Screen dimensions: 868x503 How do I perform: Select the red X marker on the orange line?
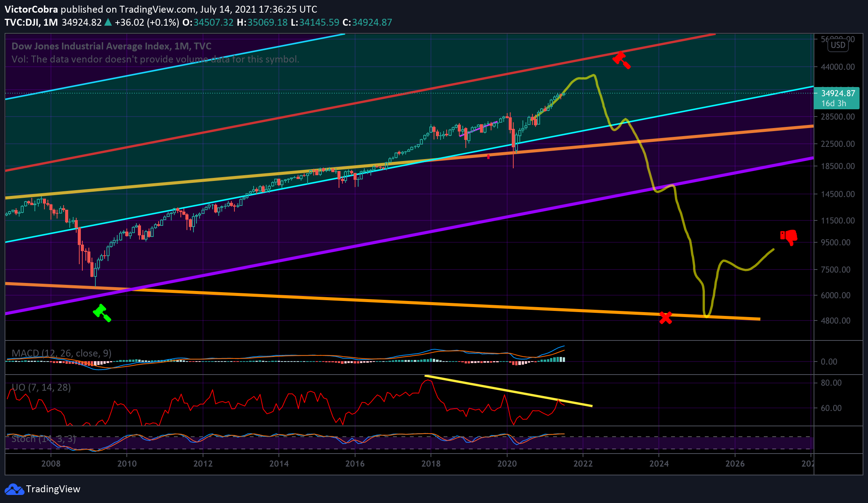pyautogui.click(x=666, y=318)
